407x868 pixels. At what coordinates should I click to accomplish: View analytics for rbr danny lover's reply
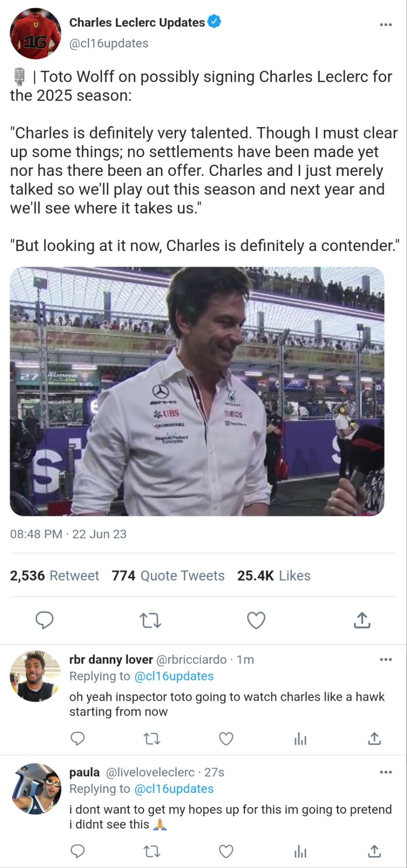point(300,739)
